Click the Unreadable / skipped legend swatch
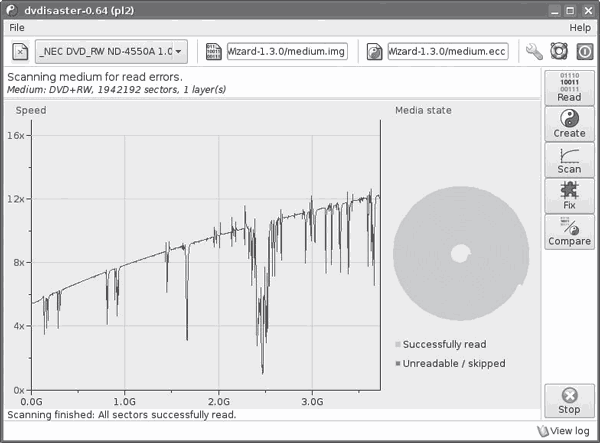This screenshot has width=600, height=443. coord(398,363)
